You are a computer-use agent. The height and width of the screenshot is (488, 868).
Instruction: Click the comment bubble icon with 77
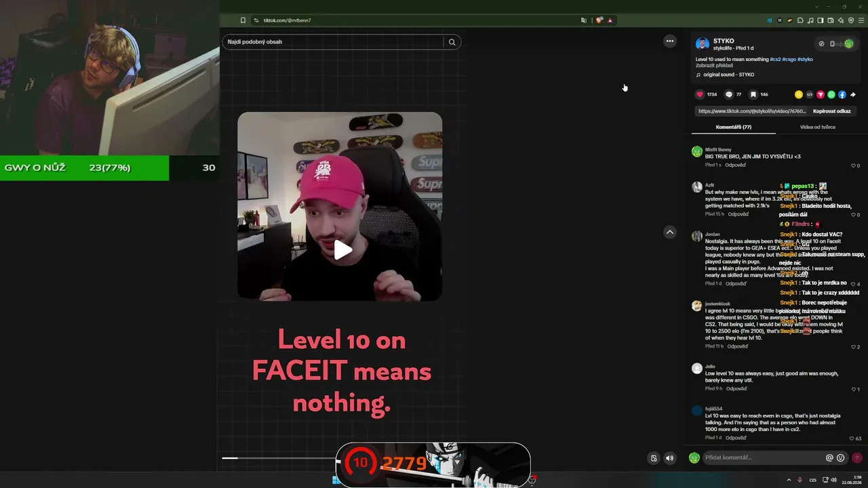(729, 95)
